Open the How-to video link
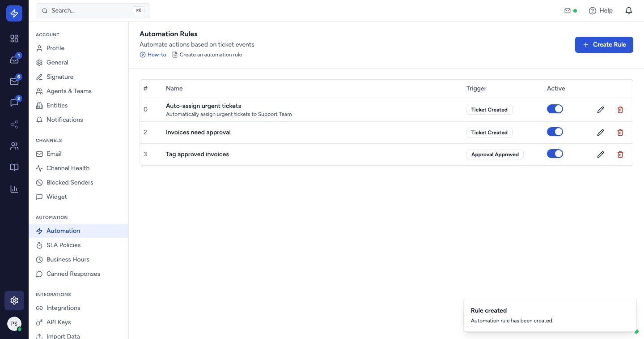644x339 pixels. pos(153,55)
